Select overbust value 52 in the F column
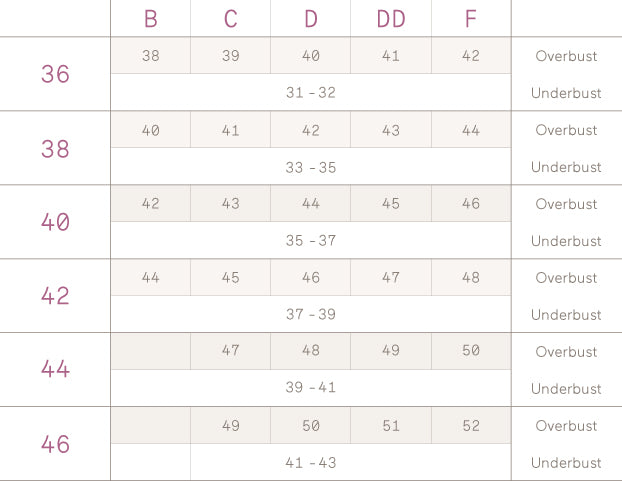 471,426
